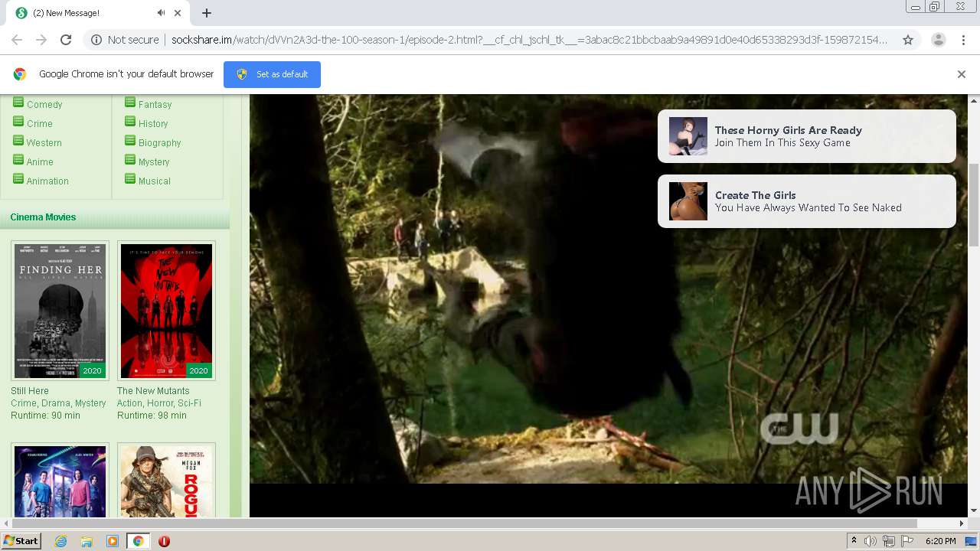Open the Animation genre

point(47,181)
